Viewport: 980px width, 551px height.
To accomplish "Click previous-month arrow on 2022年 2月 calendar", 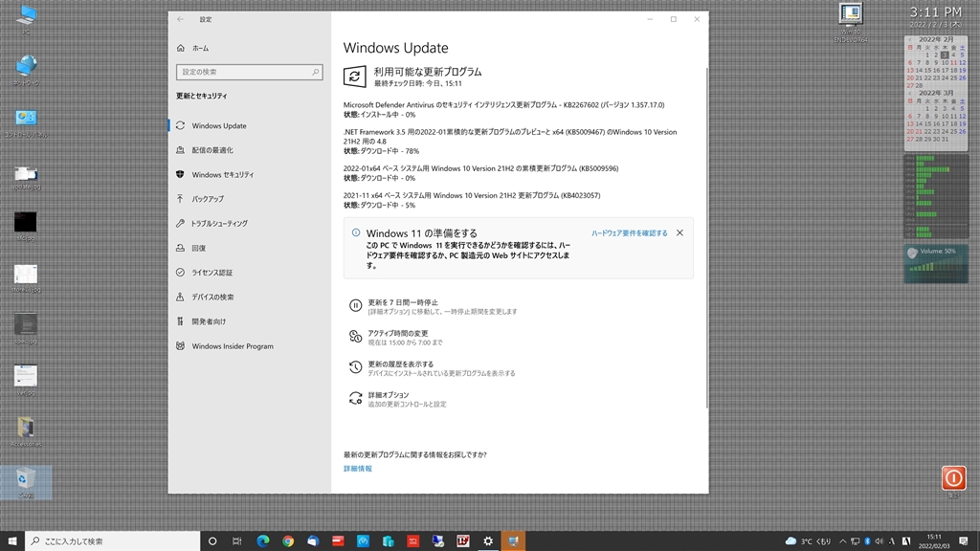I will 910,40.
